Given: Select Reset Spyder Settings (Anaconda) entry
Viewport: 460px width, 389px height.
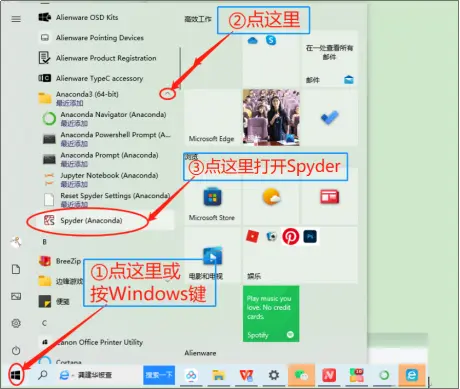Looking at the screenshot, I should click(x=105, y=200).
